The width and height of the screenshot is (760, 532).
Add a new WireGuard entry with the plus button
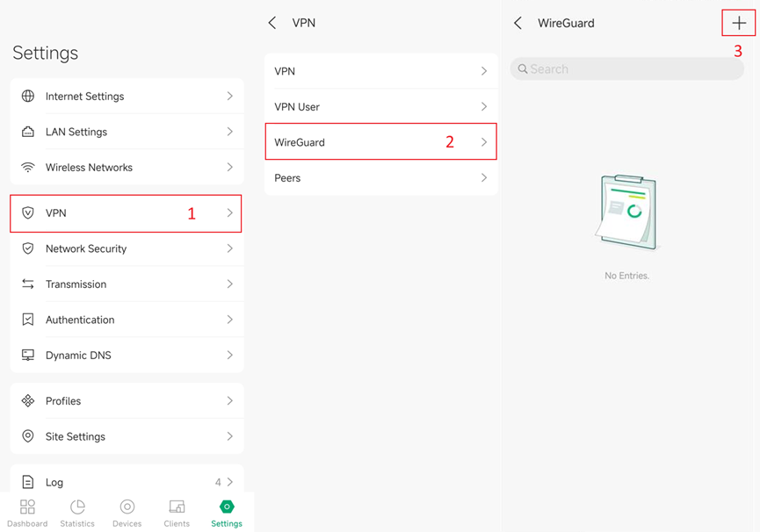[739, 23]
